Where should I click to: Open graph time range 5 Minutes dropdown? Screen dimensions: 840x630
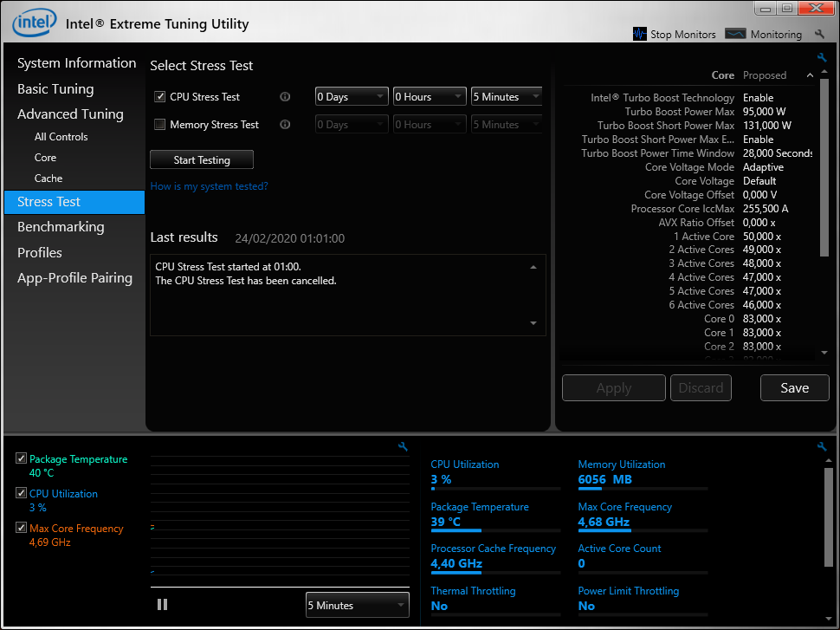point(358,606)
